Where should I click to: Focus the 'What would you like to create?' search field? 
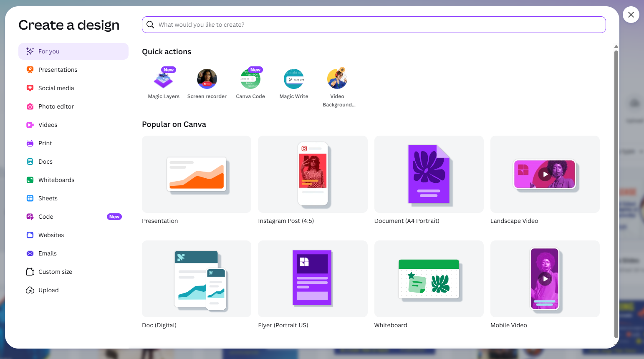tap(374, 25)
